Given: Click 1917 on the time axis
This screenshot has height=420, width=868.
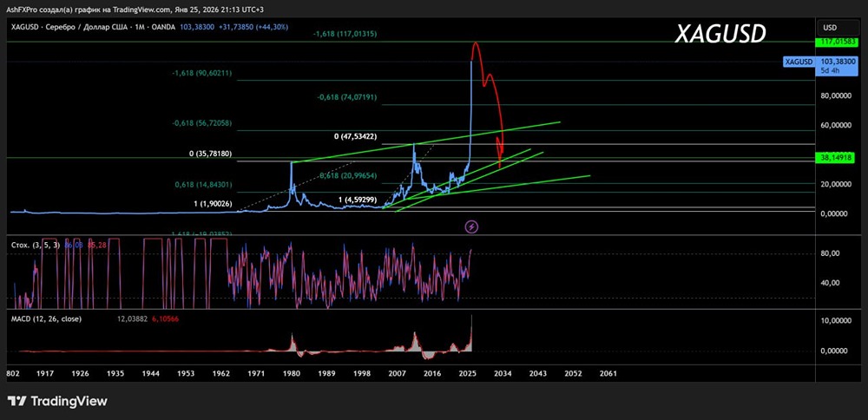Looking at the screenshot, I should tap(45, 373).
